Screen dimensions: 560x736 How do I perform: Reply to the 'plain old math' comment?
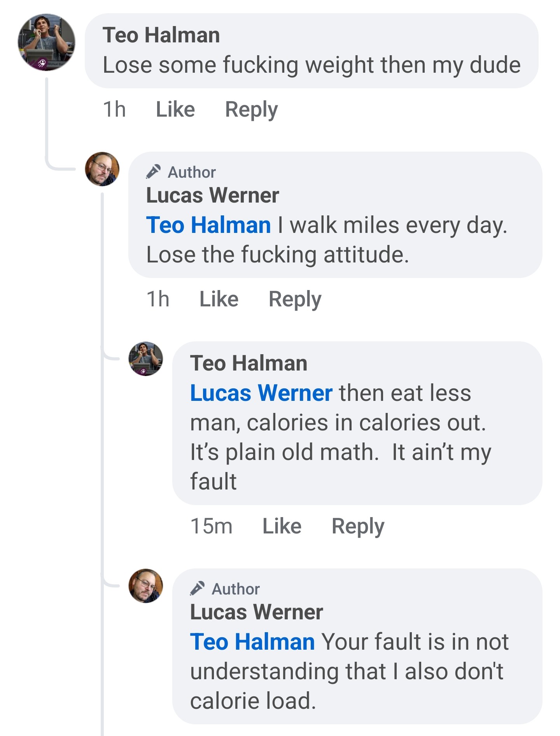358,527
